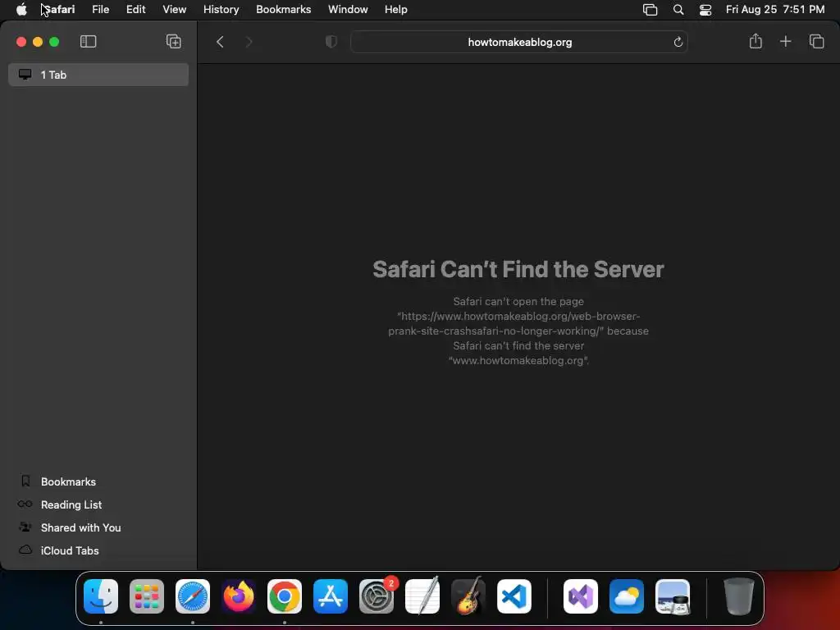Screen dimensions: 840x630
Task: Open the Apple menu
Action: (21, 9)
